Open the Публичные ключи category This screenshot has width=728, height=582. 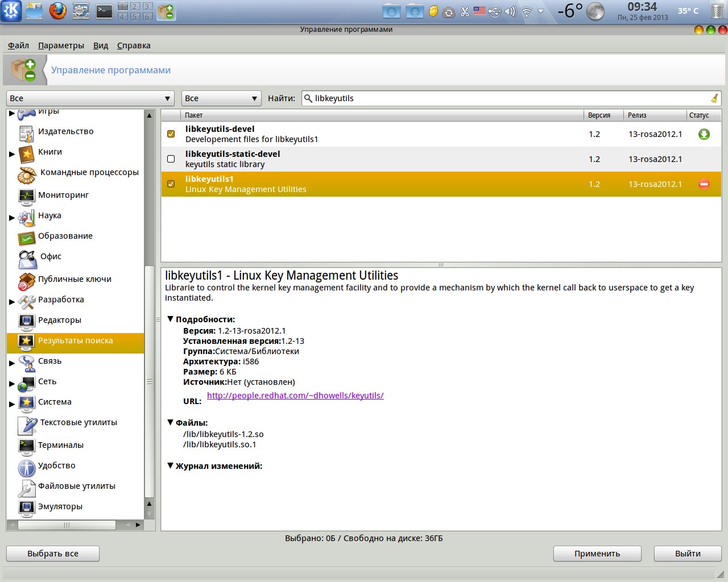[75, 279]
